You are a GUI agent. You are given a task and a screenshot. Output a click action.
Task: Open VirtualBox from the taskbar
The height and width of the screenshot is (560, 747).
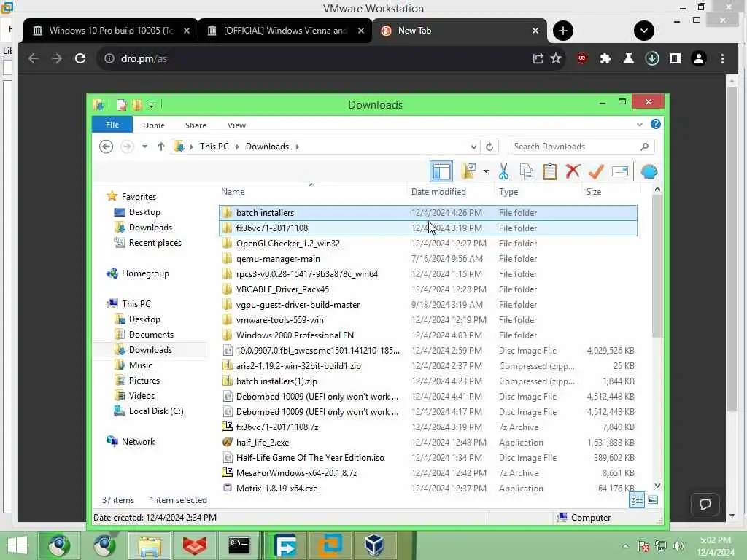[x=374, y=545]
